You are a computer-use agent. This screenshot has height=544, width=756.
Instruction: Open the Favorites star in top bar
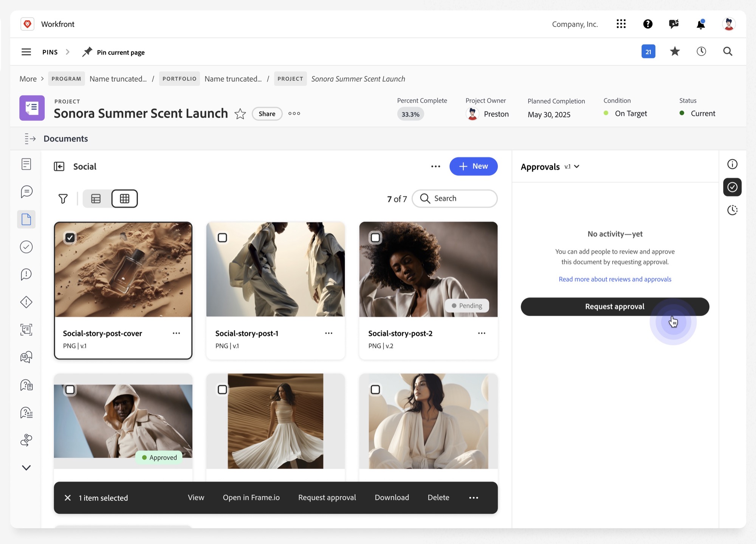[x=675, y=51]
